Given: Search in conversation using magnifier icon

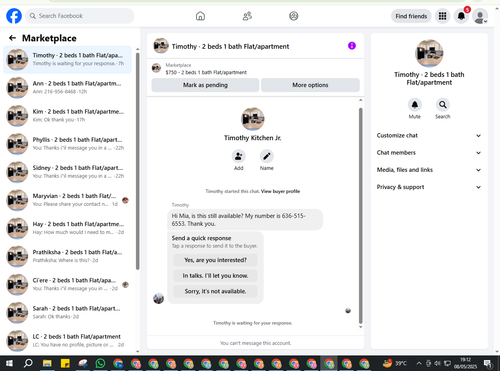Looking at the screenshot, I should 443,105.
